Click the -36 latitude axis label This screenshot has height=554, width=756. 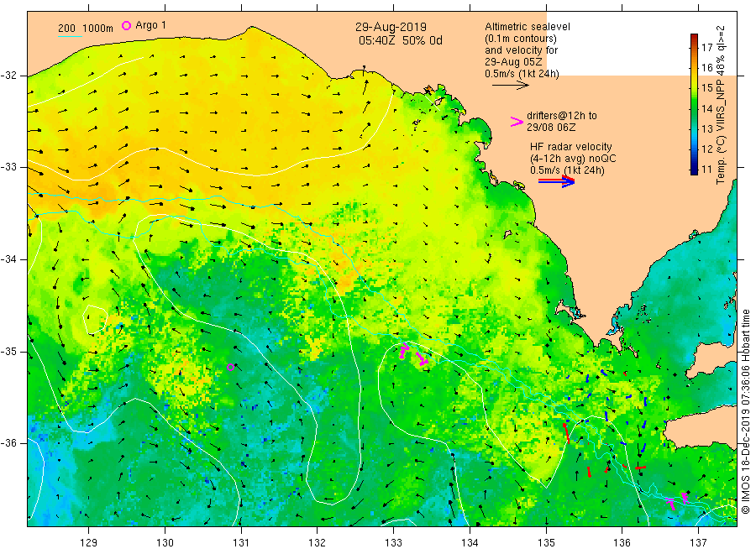[x=8, y=443]
